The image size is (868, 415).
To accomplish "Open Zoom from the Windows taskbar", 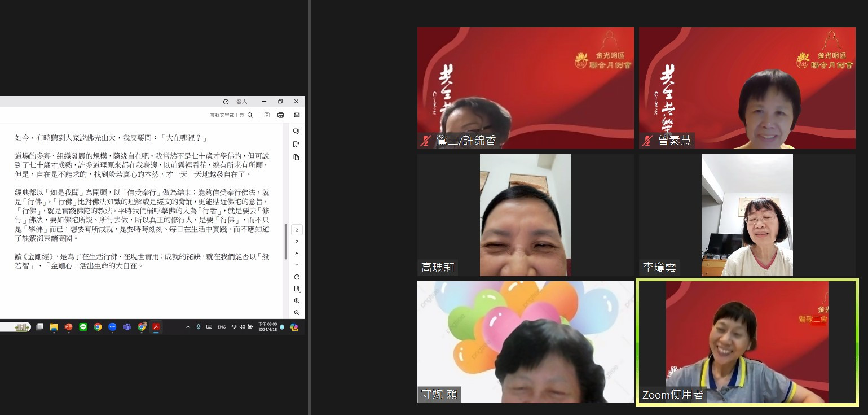I will pyautogui.click(x=112, y=327).
